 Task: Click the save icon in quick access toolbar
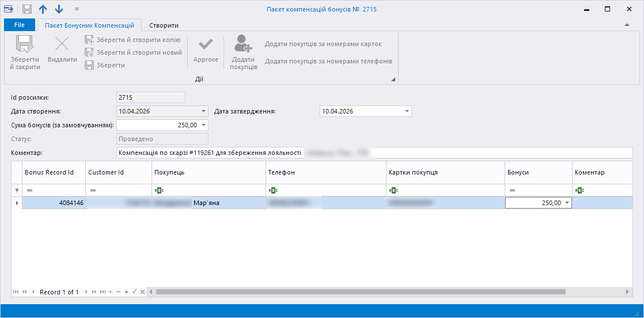(27, 9)
